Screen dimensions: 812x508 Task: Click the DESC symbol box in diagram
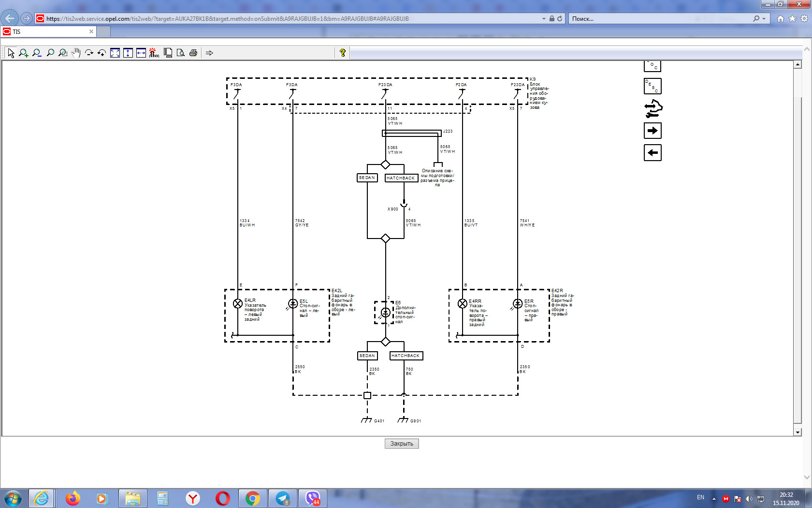click(652, 86)
